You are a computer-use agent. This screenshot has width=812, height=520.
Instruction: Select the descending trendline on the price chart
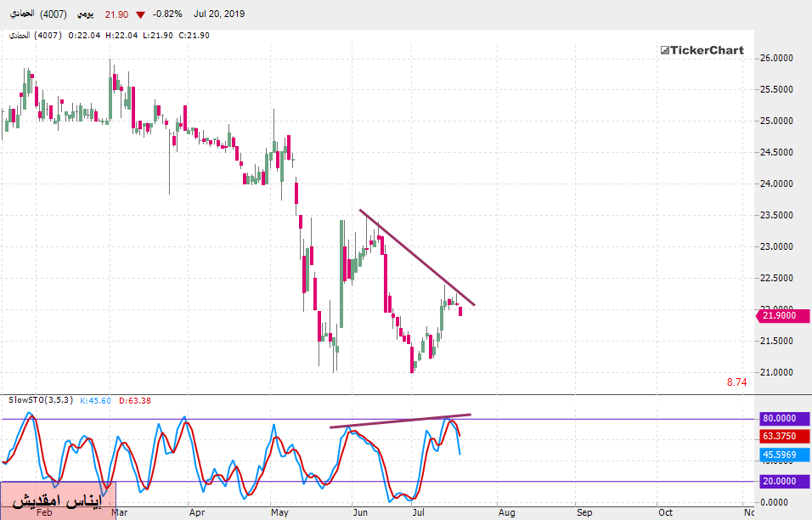(x=416, y=257)
